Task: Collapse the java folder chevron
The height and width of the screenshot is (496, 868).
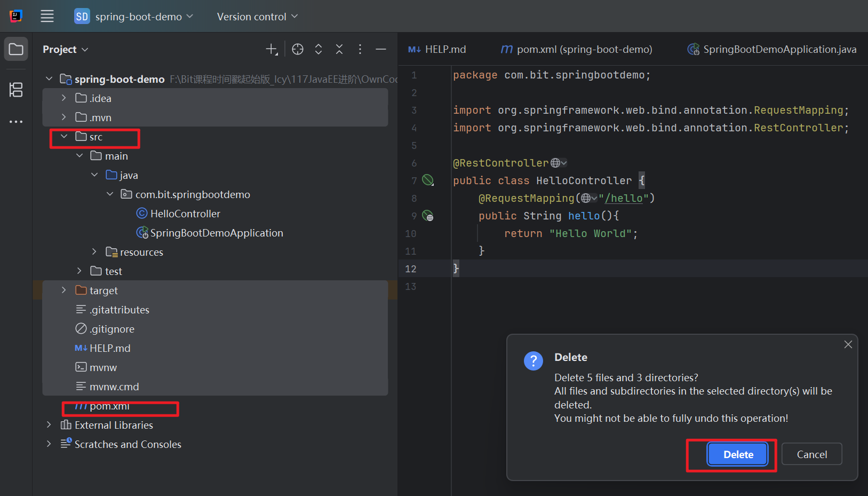Action: click(x=94, y=175)
